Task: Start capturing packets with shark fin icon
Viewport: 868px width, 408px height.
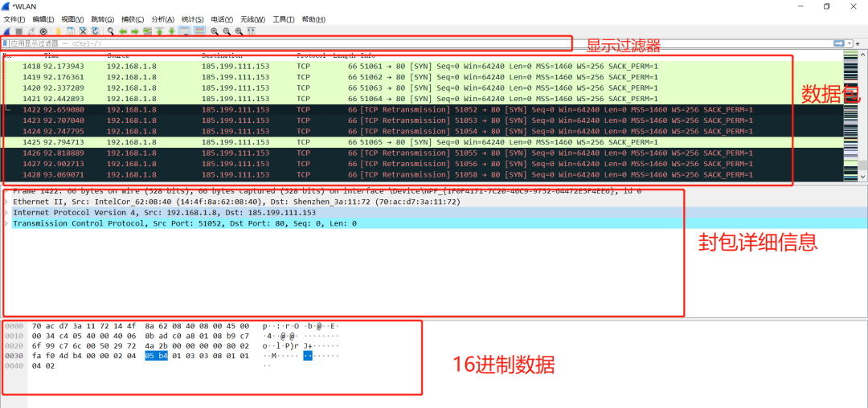Action: [x=6, y=31]
